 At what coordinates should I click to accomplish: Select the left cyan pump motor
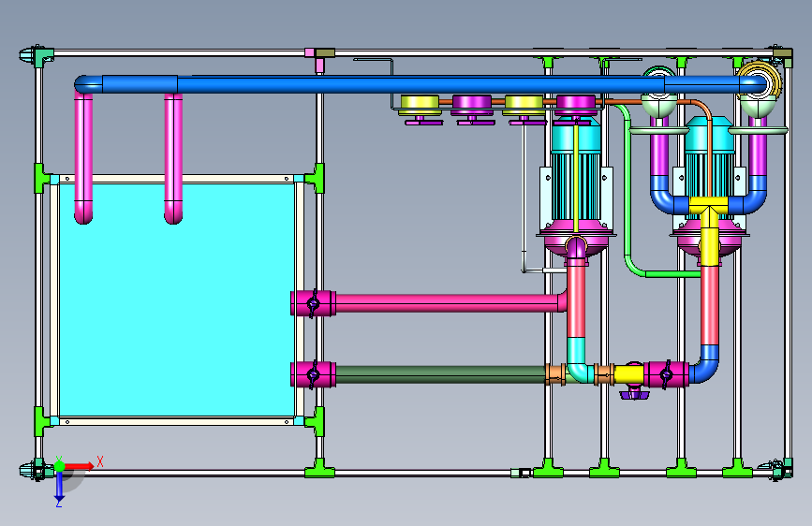click(575, 173)
